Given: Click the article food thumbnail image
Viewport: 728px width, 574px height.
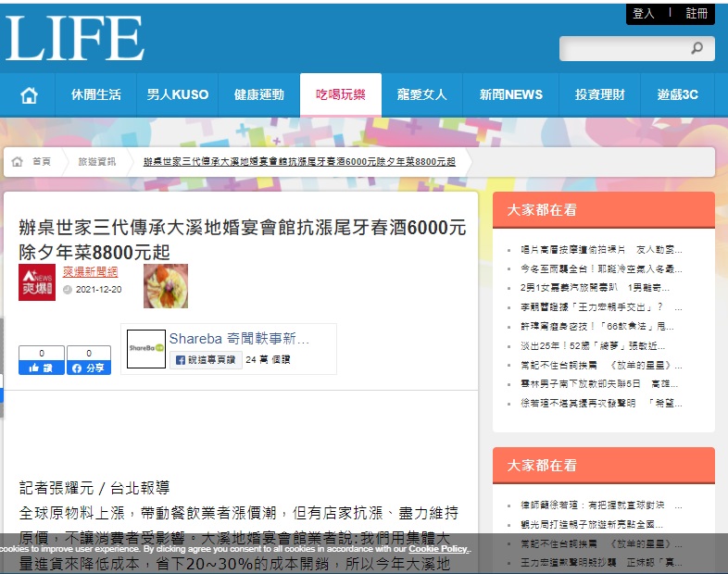Looking at the screenshot, I should [x=166, y=285].
